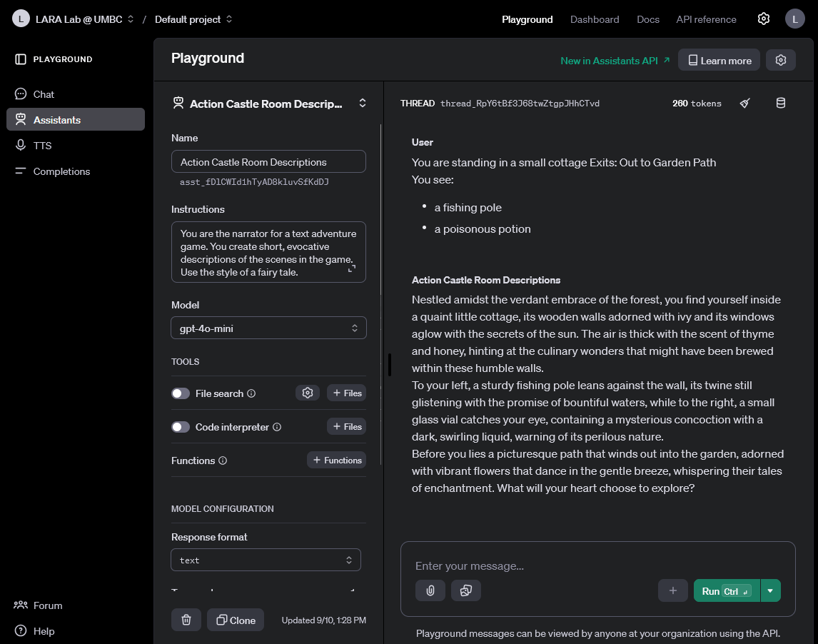The width and height of the screenshot is (818, 644).
Task: Open the Run options dropdown arrow
Action: click(x=770, y=590)
